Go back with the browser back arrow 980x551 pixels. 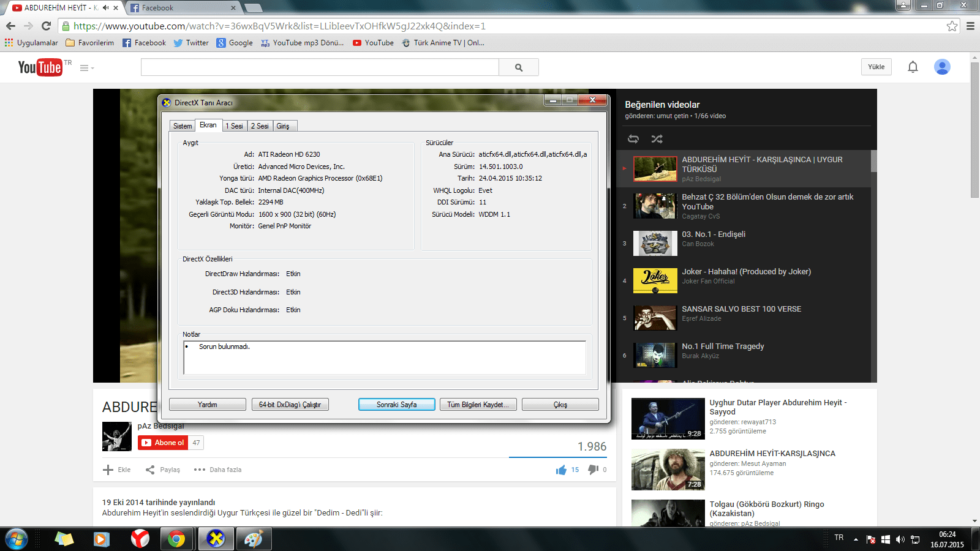coord(10,26)
